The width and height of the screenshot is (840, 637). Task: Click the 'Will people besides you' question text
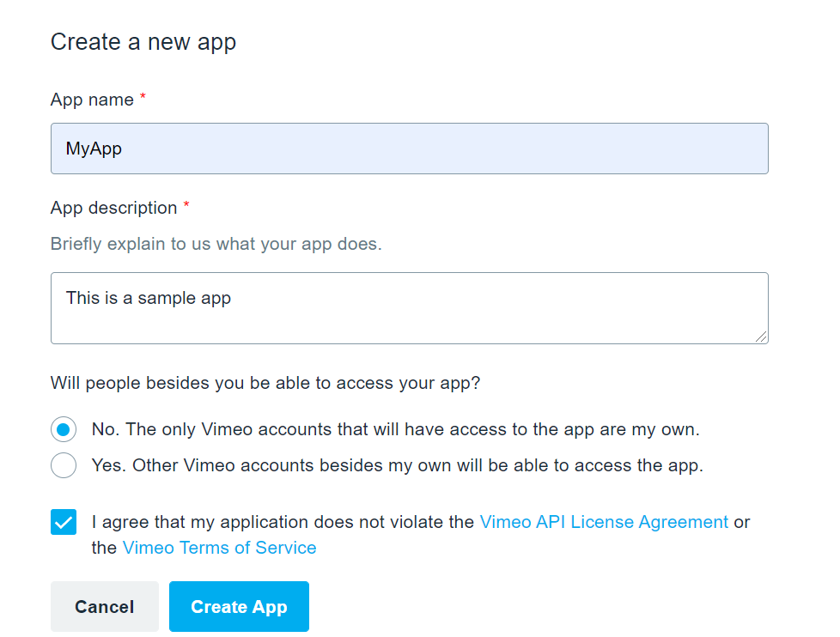point(265,383)
